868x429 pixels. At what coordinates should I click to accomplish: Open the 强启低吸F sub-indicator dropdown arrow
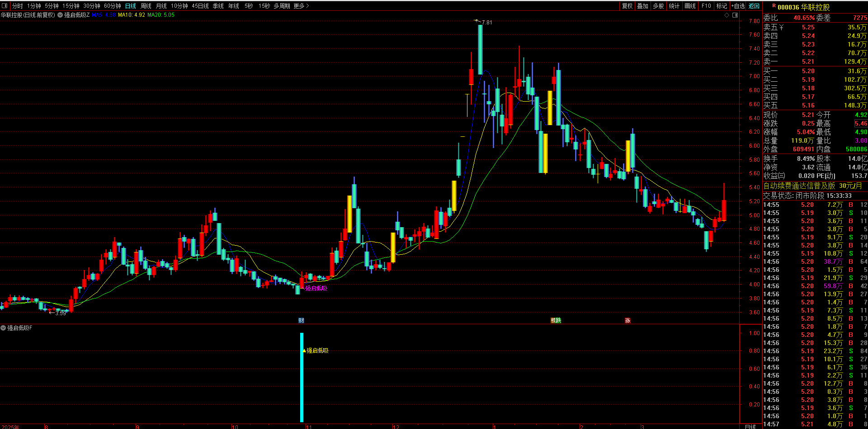pyautogui.click(x=3, y=328)
